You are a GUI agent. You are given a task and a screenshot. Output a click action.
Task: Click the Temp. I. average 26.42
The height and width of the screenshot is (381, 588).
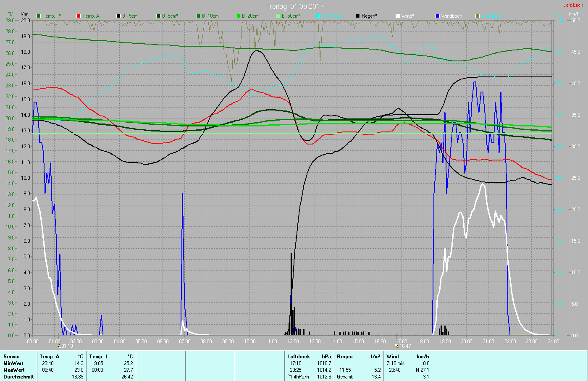click(x=127, y=377)
